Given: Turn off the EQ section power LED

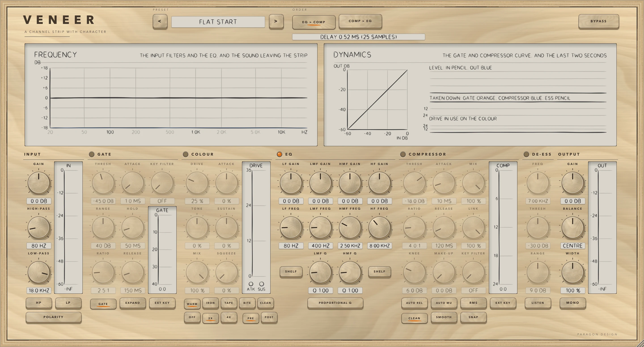Looking at the screenshot, I should 280,154.
